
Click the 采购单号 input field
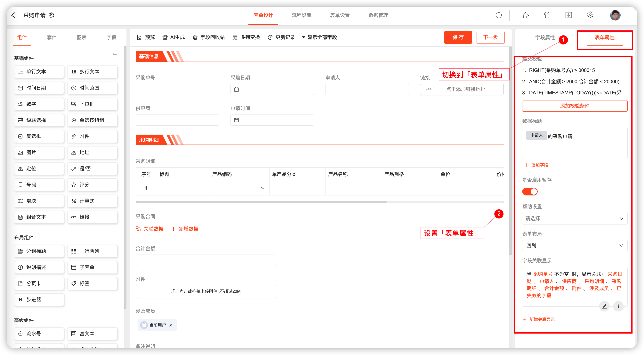tap(177, 90)
